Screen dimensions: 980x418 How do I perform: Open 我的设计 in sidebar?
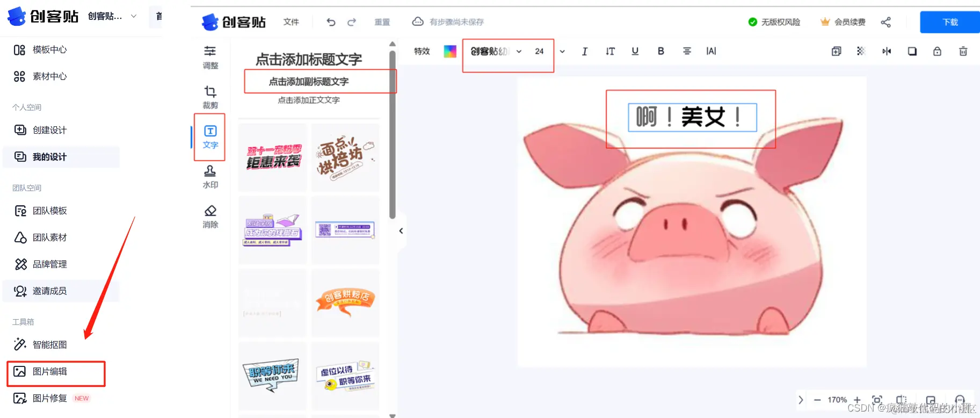(61, 157)
